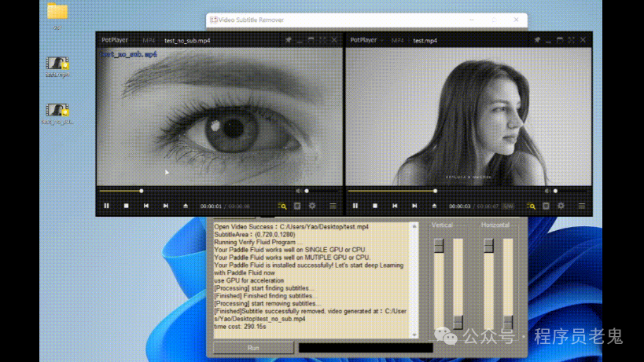Click the Video Subtitle Remover title bar icon

pos(214,20)
